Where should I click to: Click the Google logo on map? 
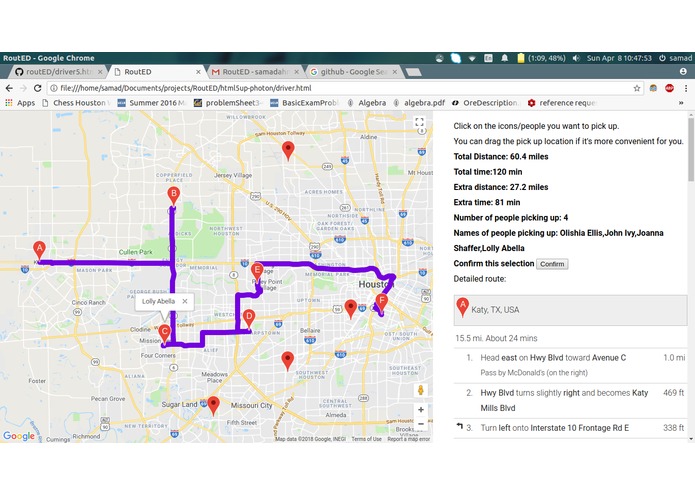(19, 436)
